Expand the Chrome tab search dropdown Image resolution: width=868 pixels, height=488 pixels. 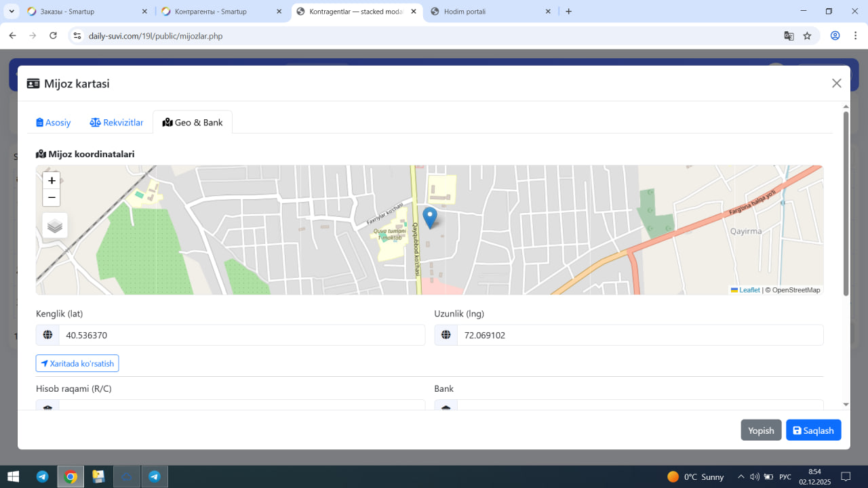[x=12, y=12]
